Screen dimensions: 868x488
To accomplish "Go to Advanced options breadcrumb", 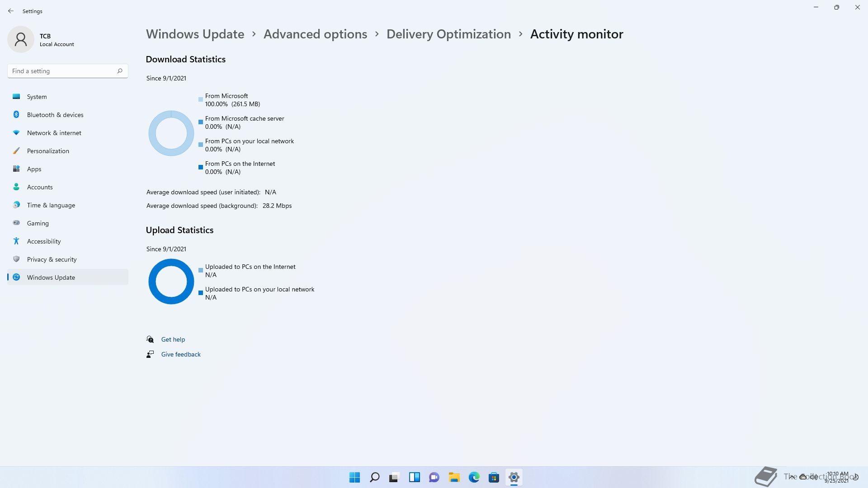I will [x=315, y=34].
